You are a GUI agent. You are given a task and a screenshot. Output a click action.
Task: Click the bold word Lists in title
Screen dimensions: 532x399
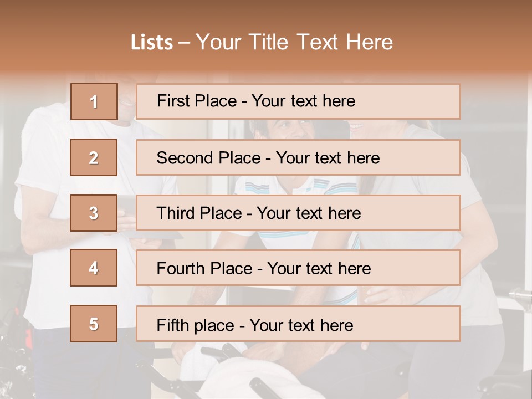(151, 43)
